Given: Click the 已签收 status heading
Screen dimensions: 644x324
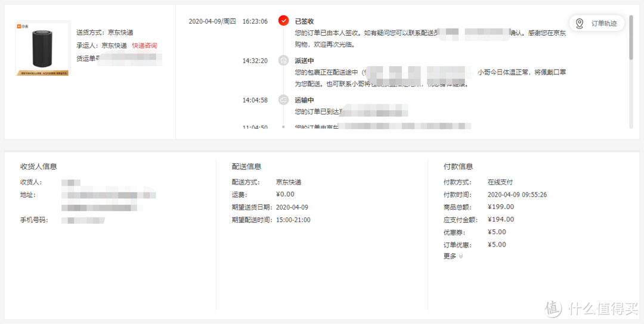Looking at the screenshot, I should [304, 21].
